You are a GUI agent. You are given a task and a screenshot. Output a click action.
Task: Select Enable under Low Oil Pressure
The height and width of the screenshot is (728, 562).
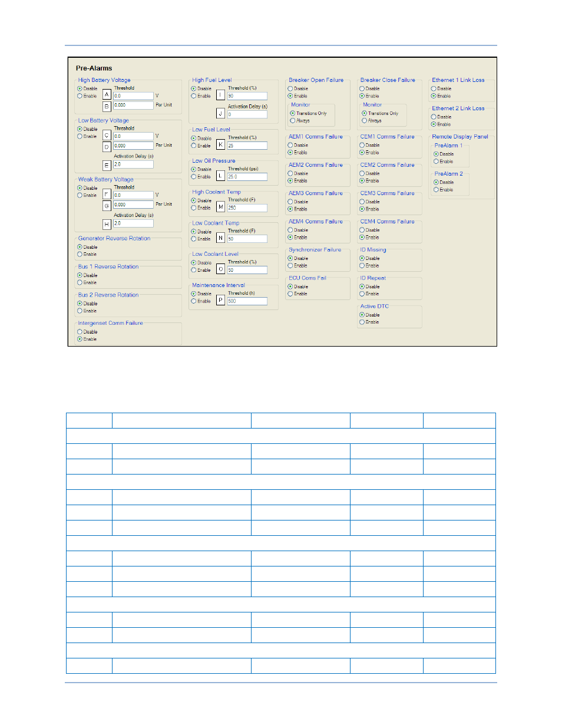(193, 177)
